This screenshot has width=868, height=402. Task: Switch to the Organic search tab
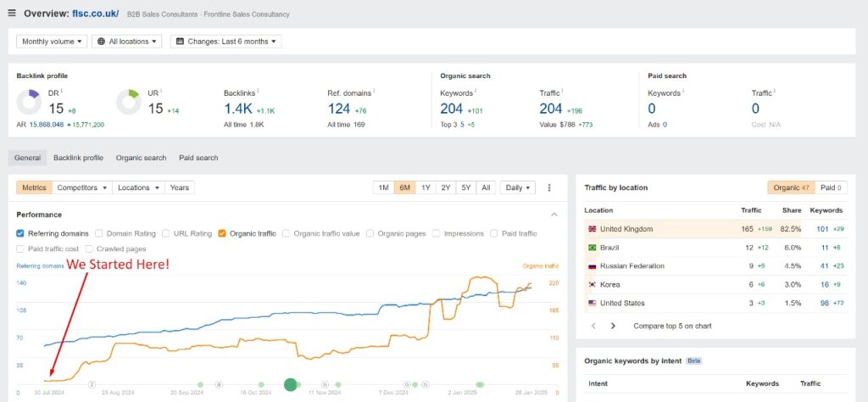tap(141, 158)
